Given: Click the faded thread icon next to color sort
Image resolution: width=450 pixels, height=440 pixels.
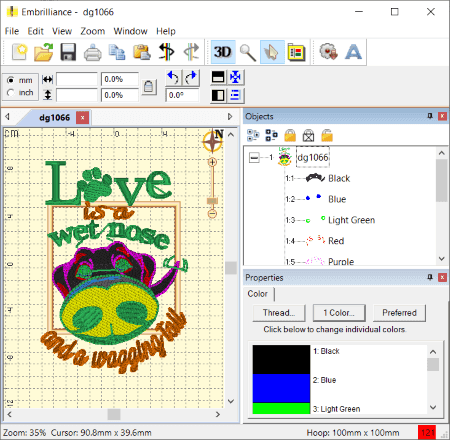Looking at the screenshot, I should point(191,52).
